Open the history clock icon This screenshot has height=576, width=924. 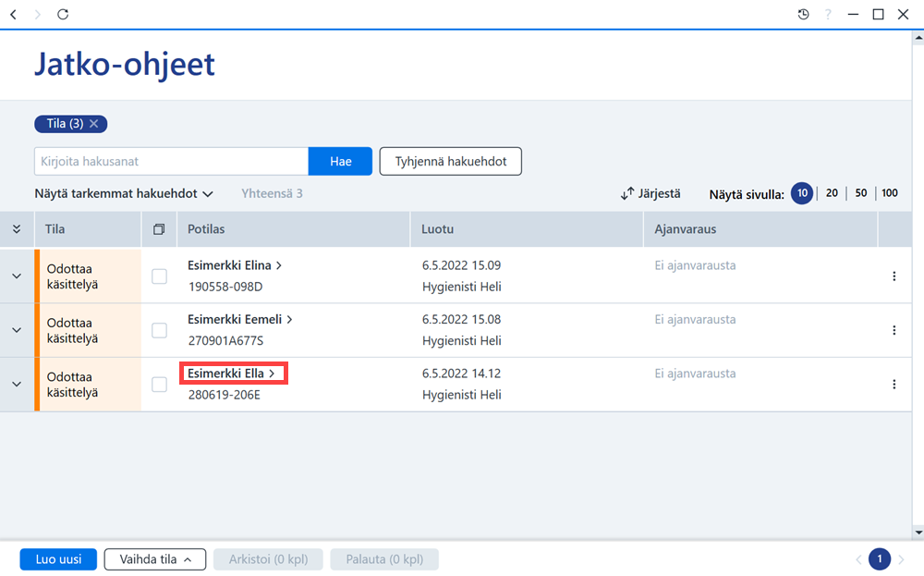pyautogui.click(x=803, y=14)
